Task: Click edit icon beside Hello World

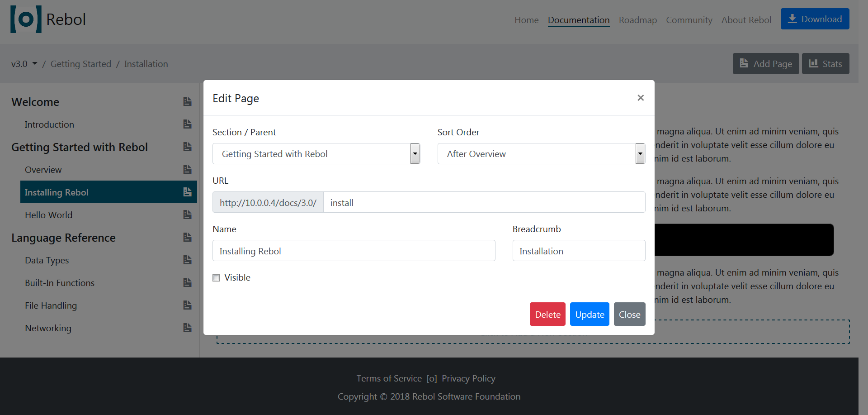Action: coord(187,215)
